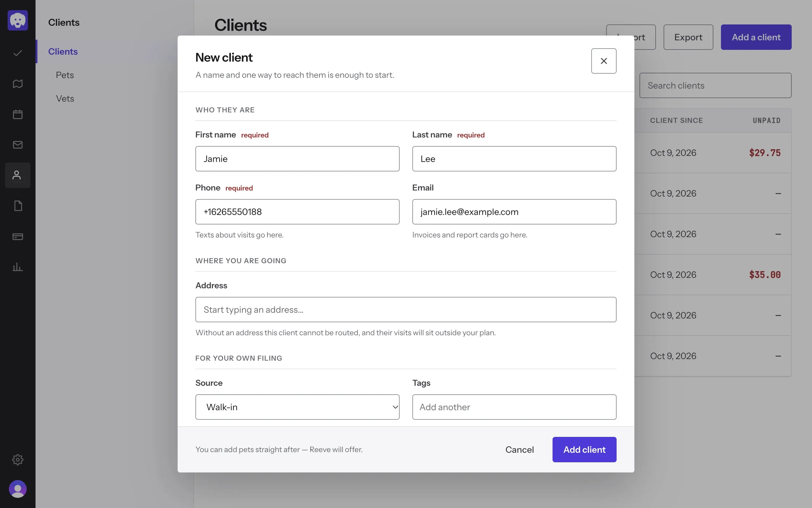812x508 pixels.
Task: Click the FOR YOUR OWN FILING heading
Action: point(239,358)
